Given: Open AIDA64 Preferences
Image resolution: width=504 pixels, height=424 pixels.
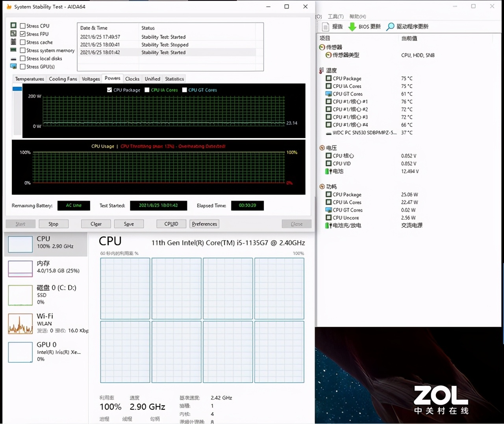Looking at the screenshot, I should 204,224.
